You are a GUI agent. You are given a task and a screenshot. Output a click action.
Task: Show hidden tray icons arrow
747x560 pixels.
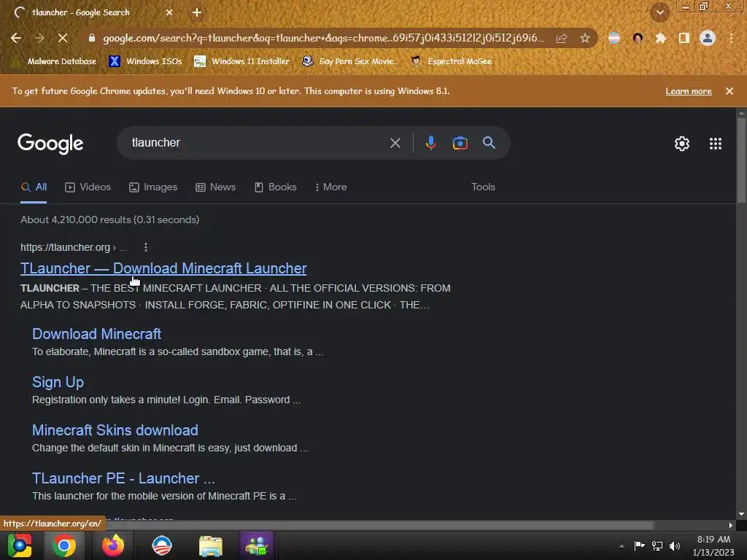[622, 546]
